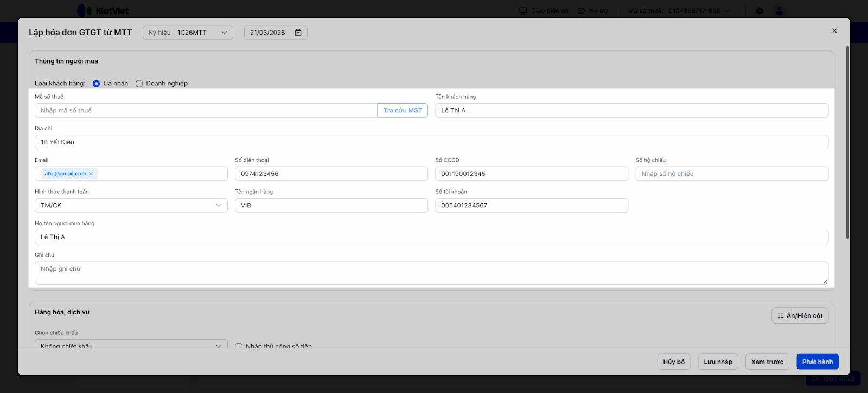
Task: Select Doanh nghiệp customer type
Action: [139, 84]
